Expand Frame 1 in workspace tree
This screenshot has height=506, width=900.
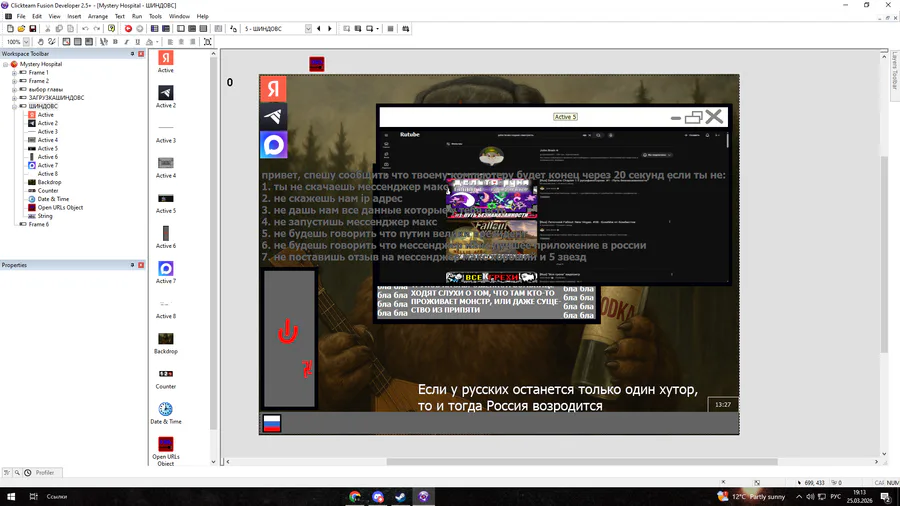click(x=14, y=73)
